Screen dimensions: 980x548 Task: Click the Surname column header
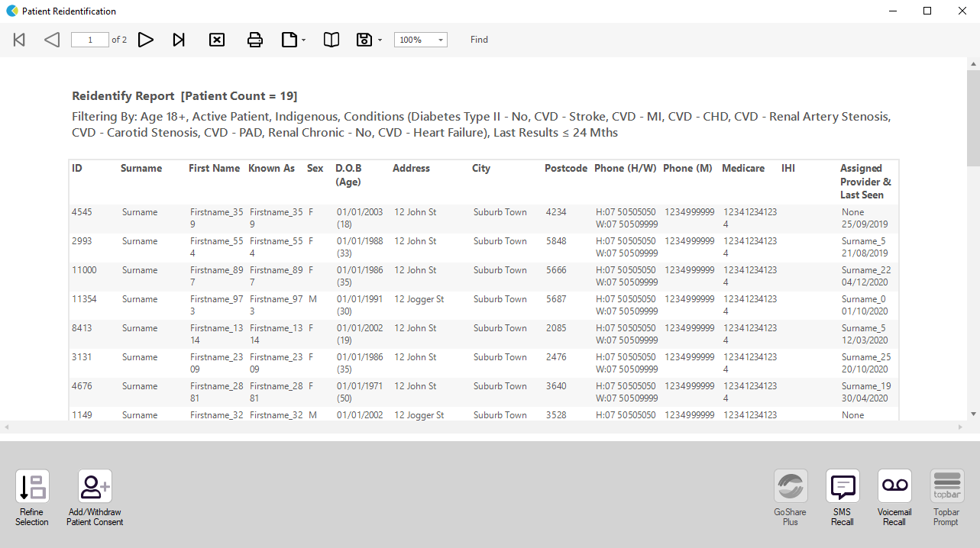[x=141, y=169]
